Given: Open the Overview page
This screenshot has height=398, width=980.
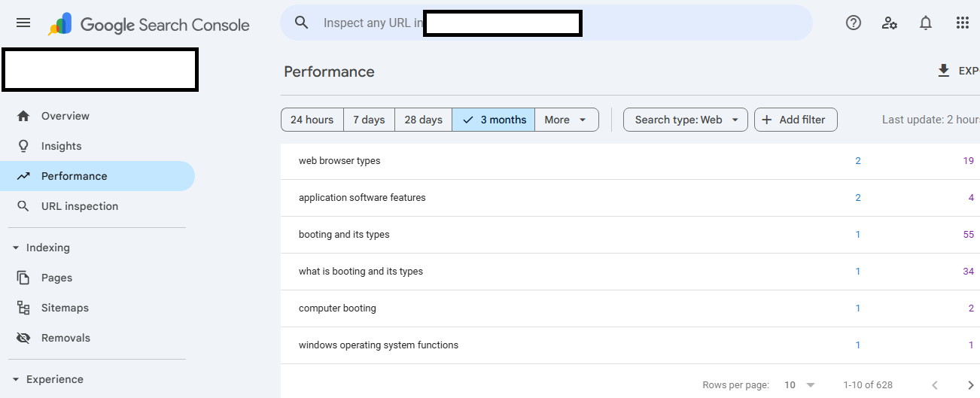Looking at the screenshot, I should [97, 116].
